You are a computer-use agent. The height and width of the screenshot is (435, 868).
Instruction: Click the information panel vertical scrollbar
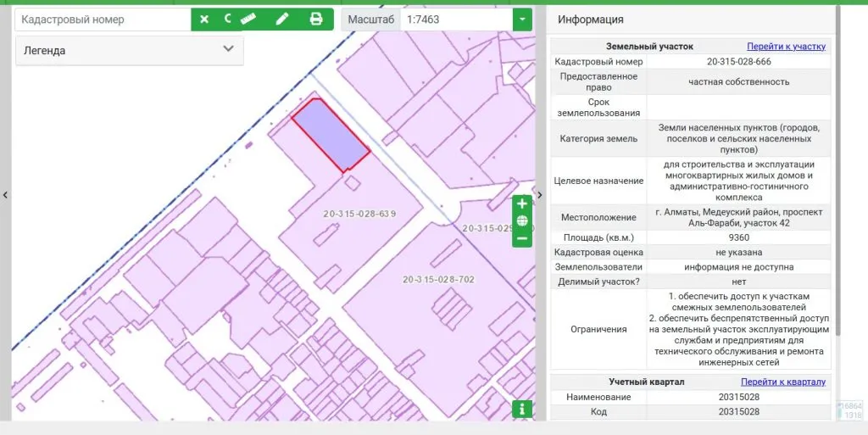837,170
